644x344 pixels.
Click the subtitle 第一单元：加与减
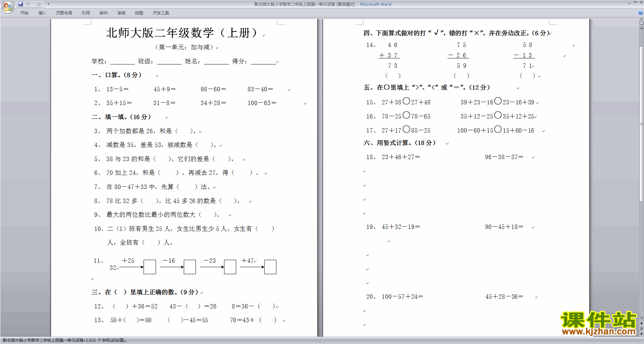tap(184, 47)
